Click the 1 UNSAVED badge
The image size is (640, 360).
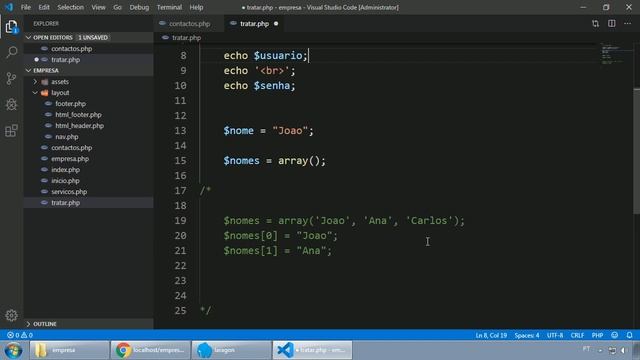[x=93, y=38]
